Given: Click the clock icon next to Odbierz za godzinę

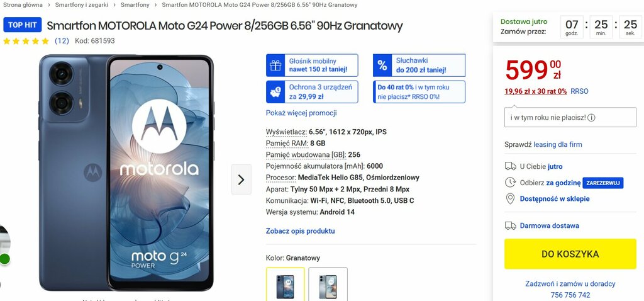Looking at the screenshot, I should [x=510, y=182].
